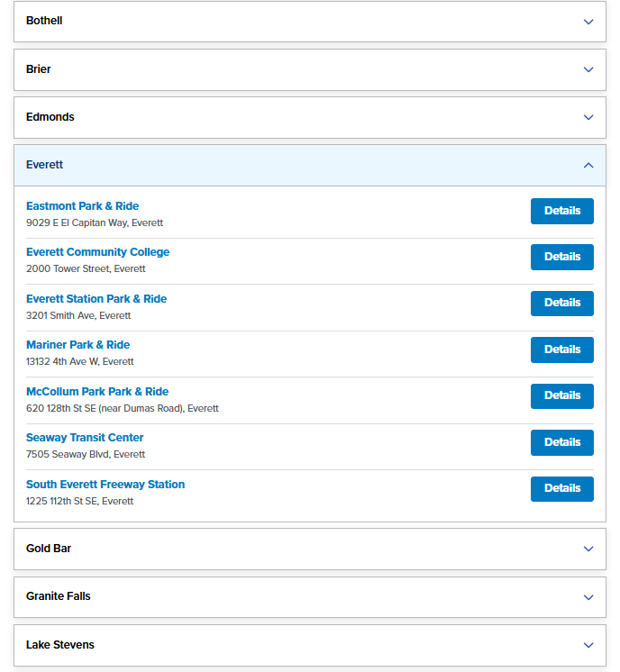The width and height of the screenshot is (620, 672).
Task: Click the Lake Stevens heading text
Action: click(60, 645)
